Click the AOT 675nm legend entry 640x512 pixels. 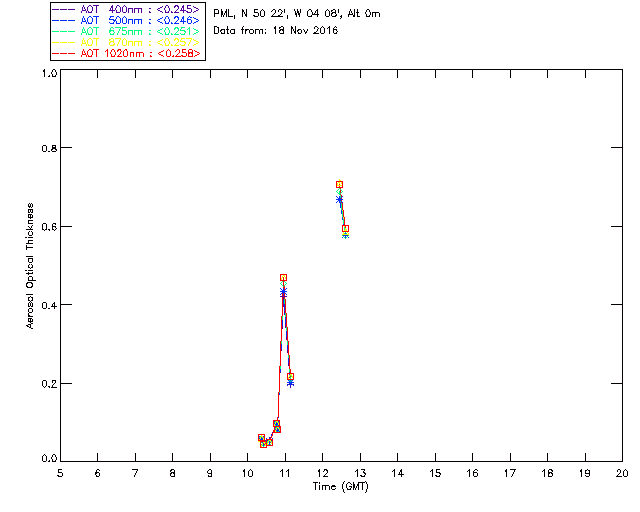click(126, 31)
